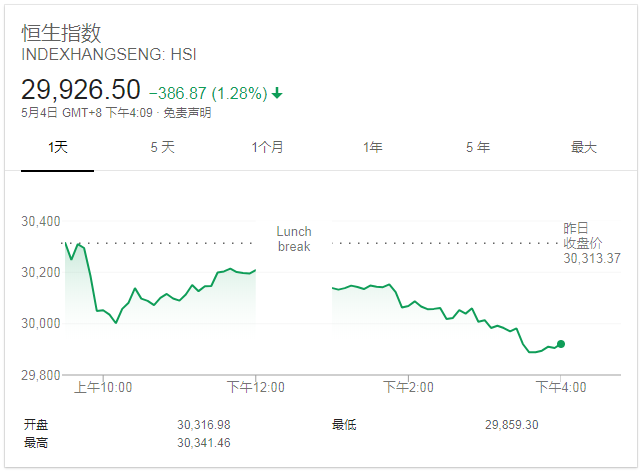642x472 pixels.
Task: Click the high value 30,341.46
Action: 204,443
